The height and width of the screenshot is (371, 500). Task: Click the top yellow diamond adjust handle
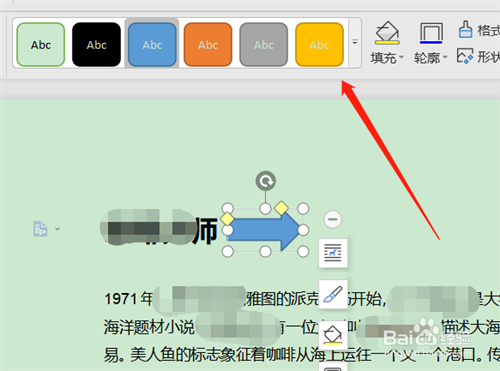[281, 208]
